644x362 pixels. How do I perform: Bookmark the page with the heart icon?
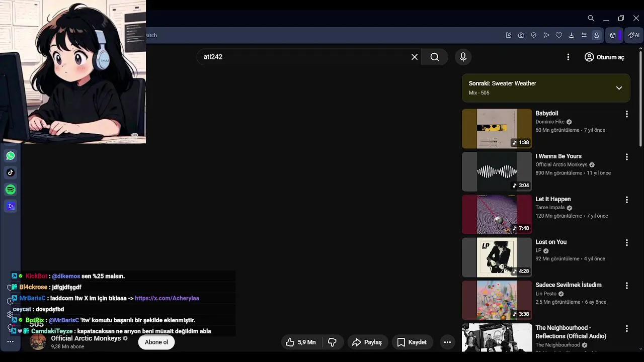[x=558, y=35]
